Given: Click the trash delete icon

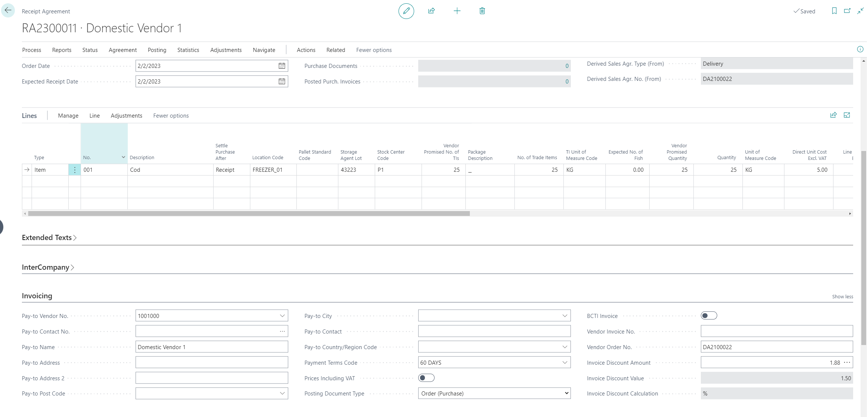Looking at the screenshot, I should [x=482, y=11].
